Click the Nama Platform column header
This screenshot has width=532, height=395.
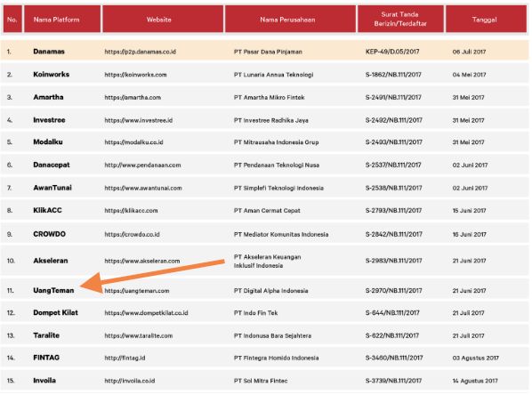[x=62, y=19]
